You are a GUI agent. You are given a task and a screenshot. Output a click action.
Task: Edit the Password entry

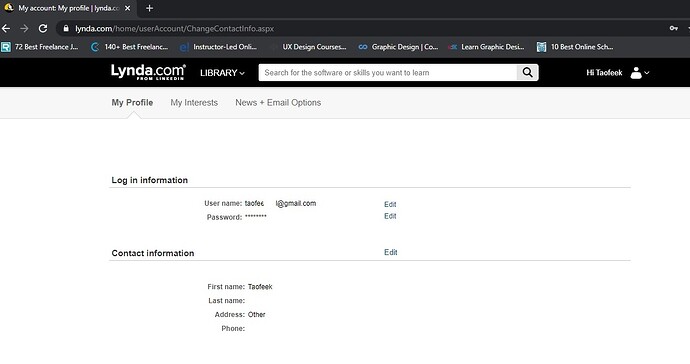pyautogui.click(x=390, y=216)
